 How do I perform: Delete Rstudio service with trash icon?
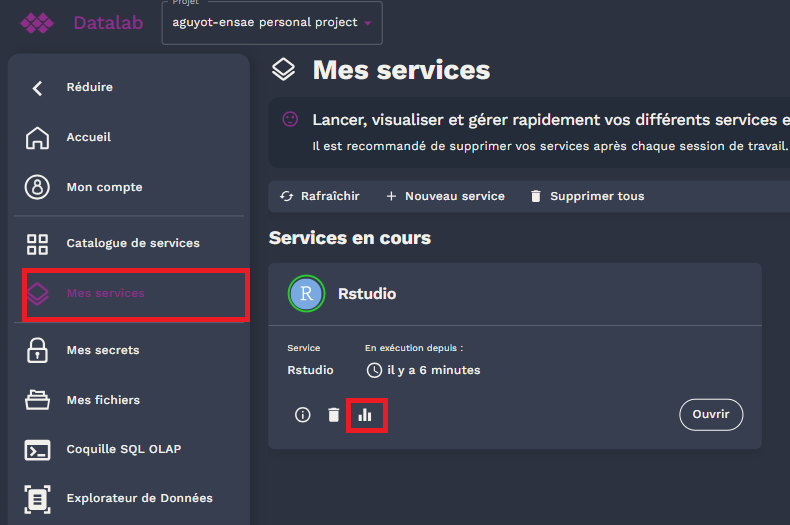334,414
